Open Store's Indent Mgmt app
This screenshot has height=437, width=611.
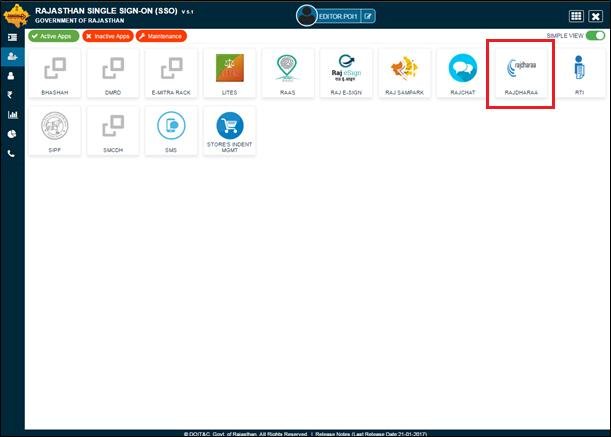point(230,131)
